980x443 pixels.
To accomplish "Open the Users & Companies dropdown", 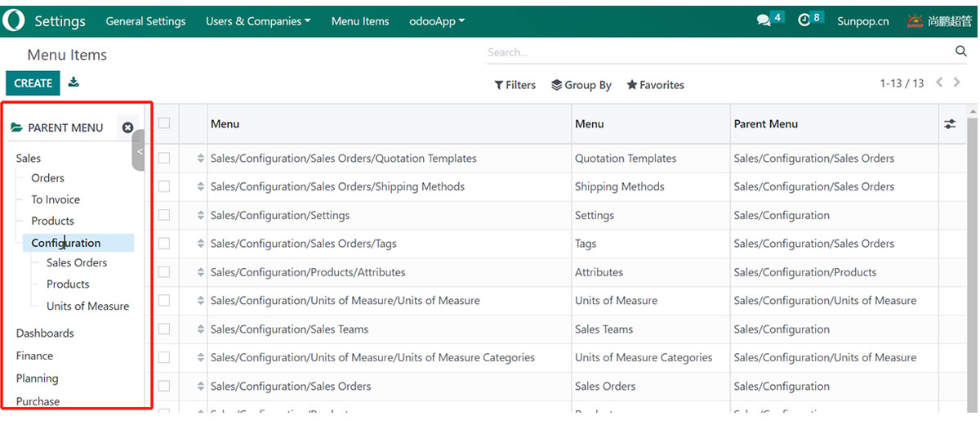I will 258,21.
